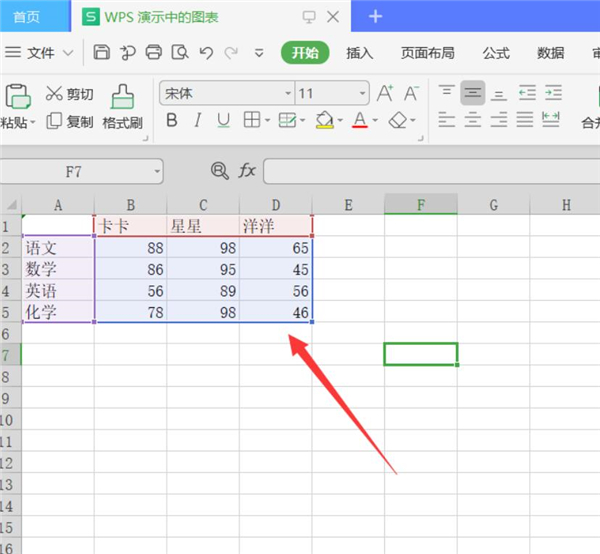Apply fill color bucket icon
Screen dimensions: 600x554
324,120
